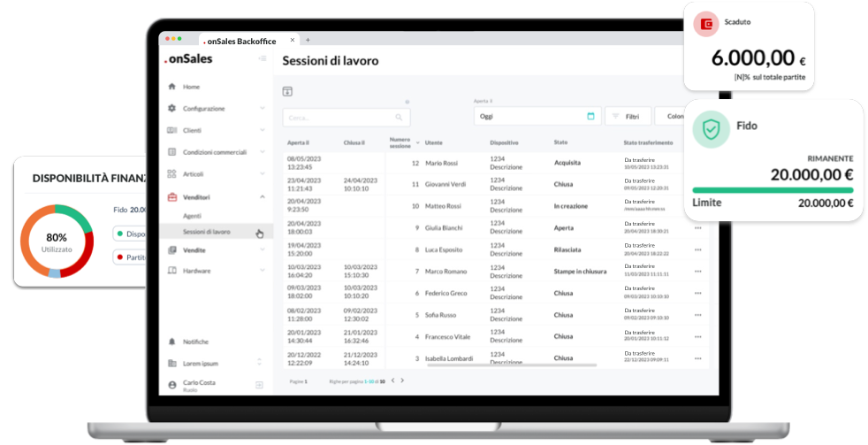Click the Chiusa il column header
Viewport: 868px width, 445px height.
354,143
